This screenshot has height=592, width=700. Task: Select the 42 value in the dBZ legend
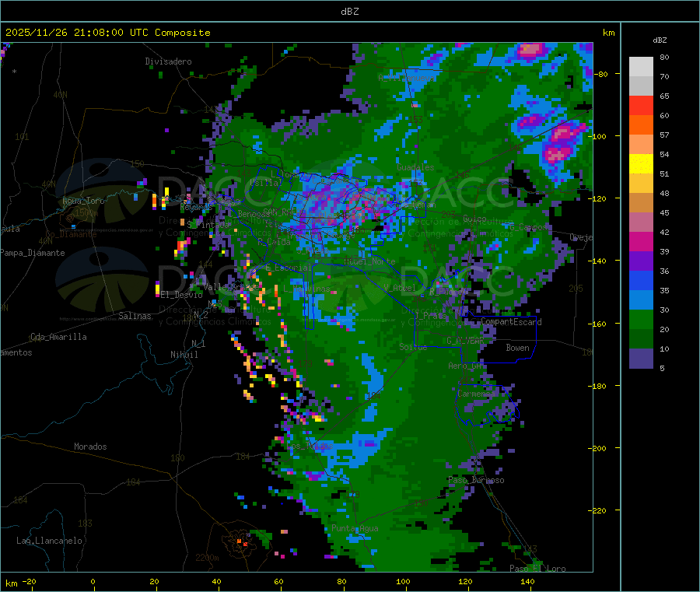(x=664, y=232)
